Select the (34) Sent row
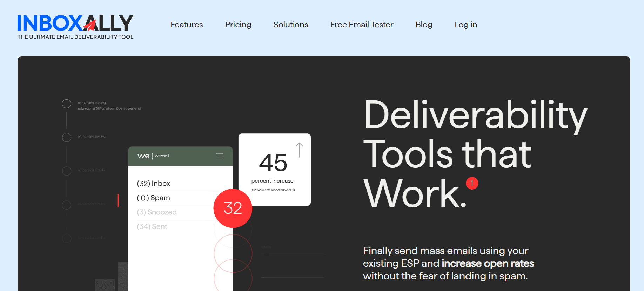The image size is (644, 291). (152, 227)
